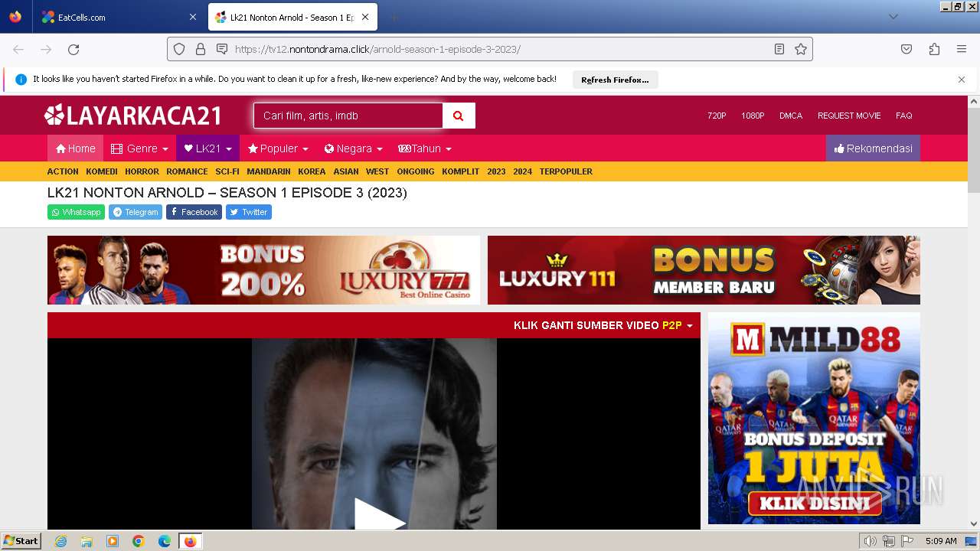Open the Luxury111 bonus member banner
980x551 pixels.
704,270
